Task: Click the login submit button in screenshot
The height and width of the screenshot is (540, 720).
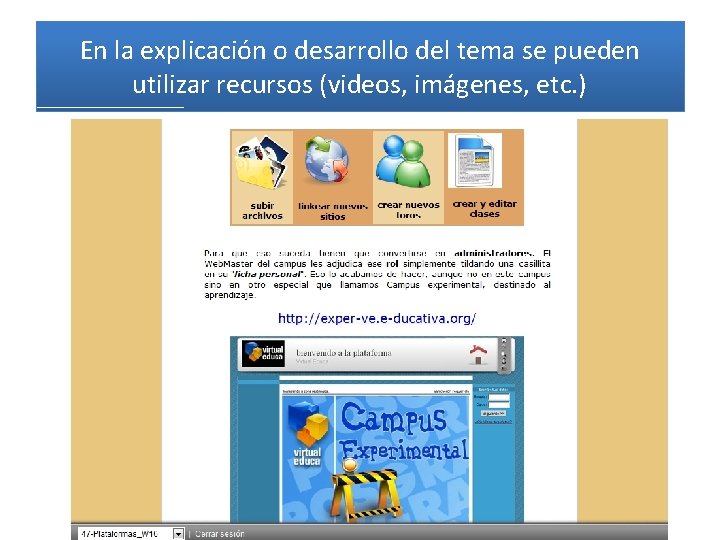Action: [x=493, y=413]
